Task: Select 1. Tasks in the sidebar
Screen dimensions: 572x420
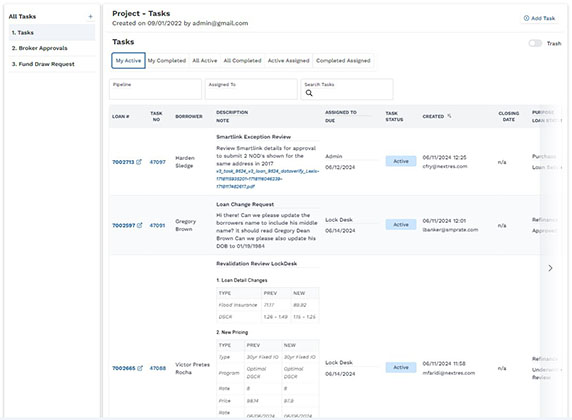Action: tap(52, 32)
